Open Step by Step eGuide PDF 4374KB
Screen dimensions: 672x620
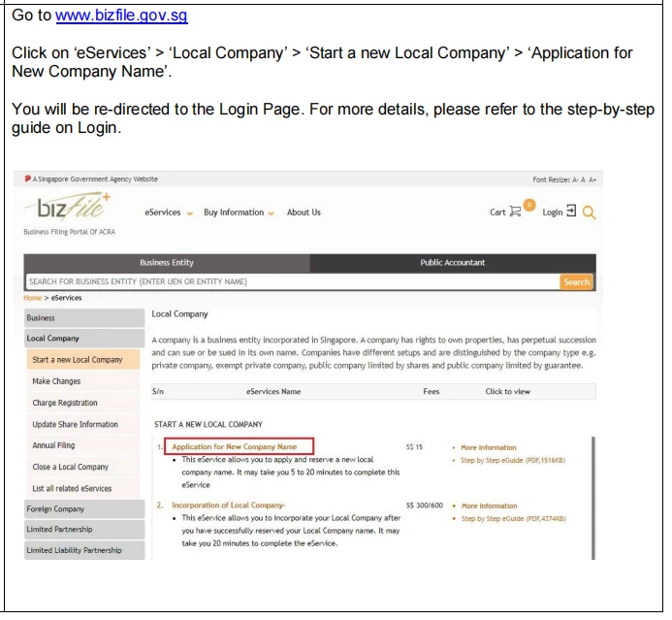click(x=513, y=519)
